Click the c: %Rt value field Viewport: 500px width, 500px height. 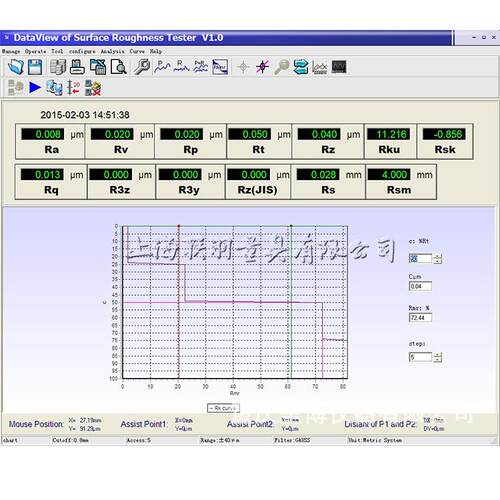[420, 258]
